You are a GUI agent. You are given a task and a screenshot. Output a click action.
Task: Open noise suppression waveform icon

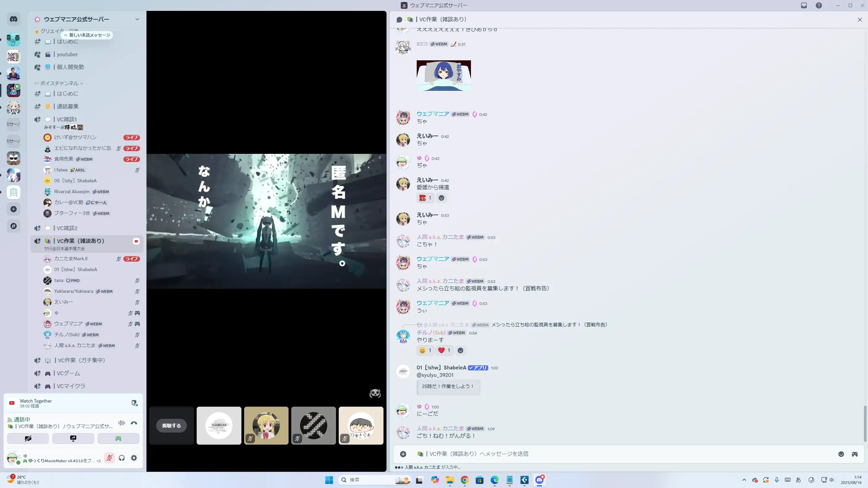click(x=121, y=423)
